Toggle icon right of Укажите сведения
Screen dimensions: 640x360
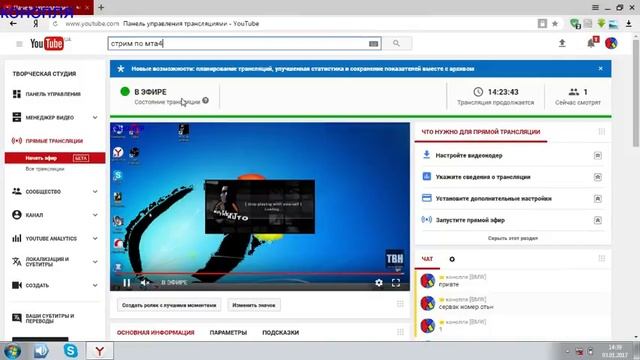[598, 177]
